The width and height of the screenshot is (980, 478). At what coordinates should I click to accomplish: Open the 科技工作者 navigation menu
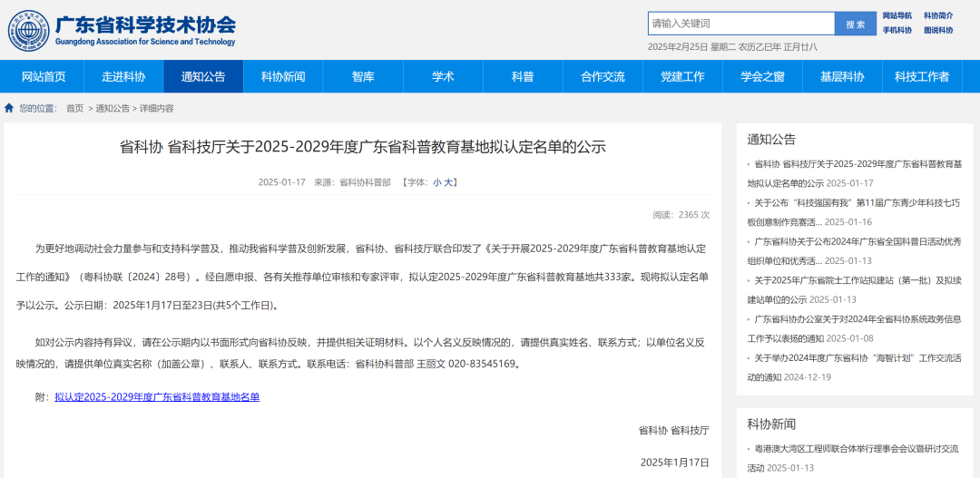(922, 77)
